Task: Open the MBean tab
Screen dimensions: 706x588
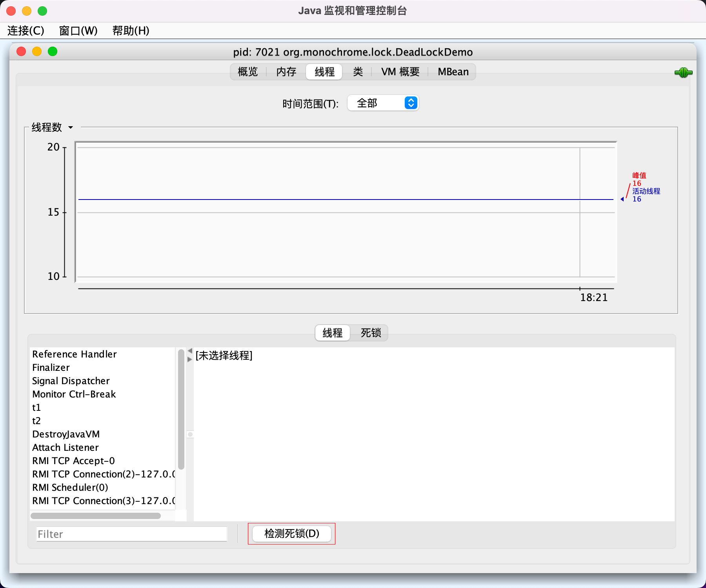Action: click(453, 72)
